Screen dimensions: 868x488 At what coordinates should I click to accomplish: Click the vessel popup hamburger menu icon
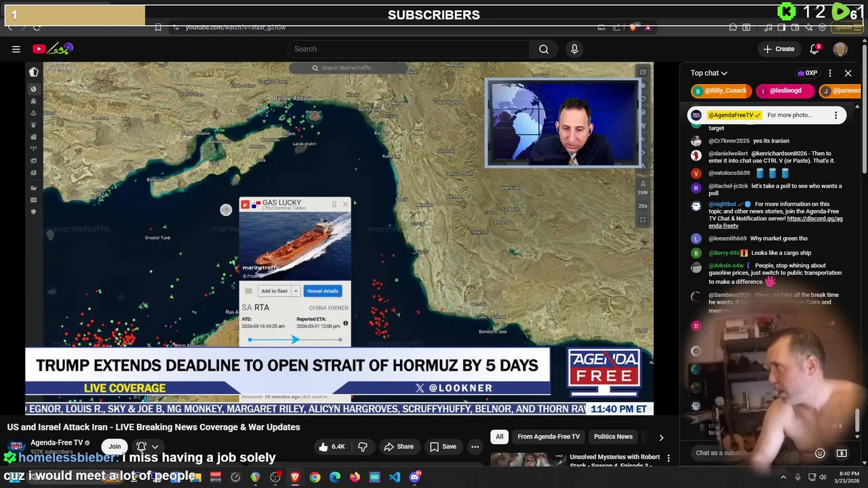tap(248, 291)
